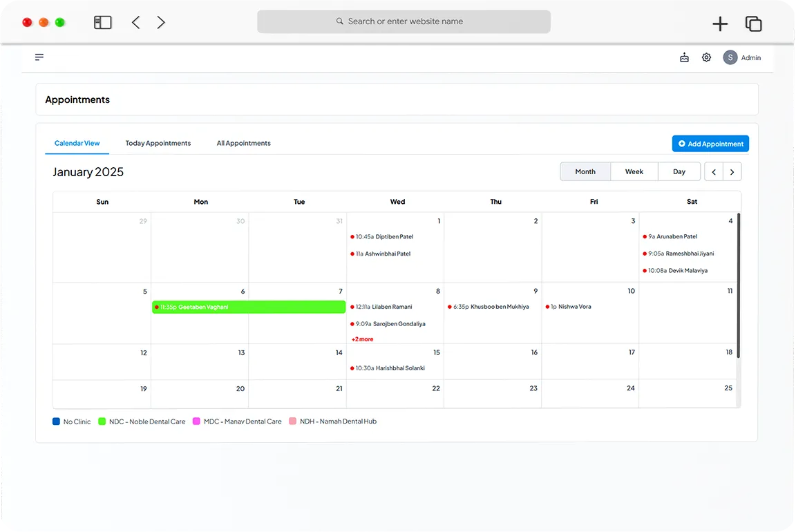Viewport: 796px width, 532px height.
Task: Select the Month view button
Action: [x=585, y=171]
